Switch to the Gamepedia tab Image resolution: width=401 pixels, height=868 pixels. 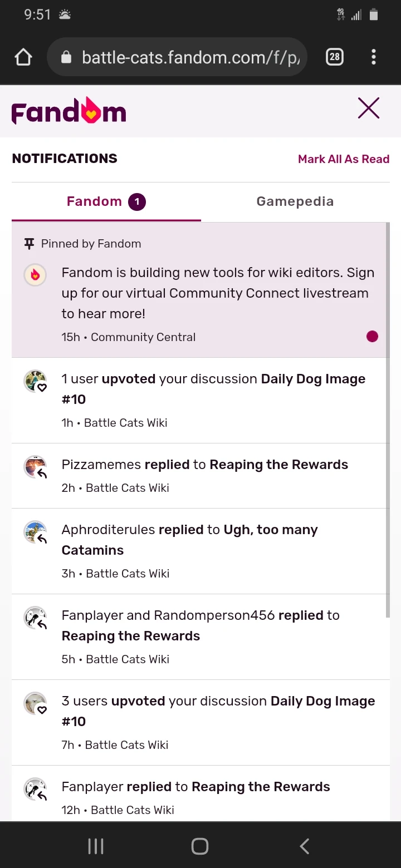pos(295,201)
